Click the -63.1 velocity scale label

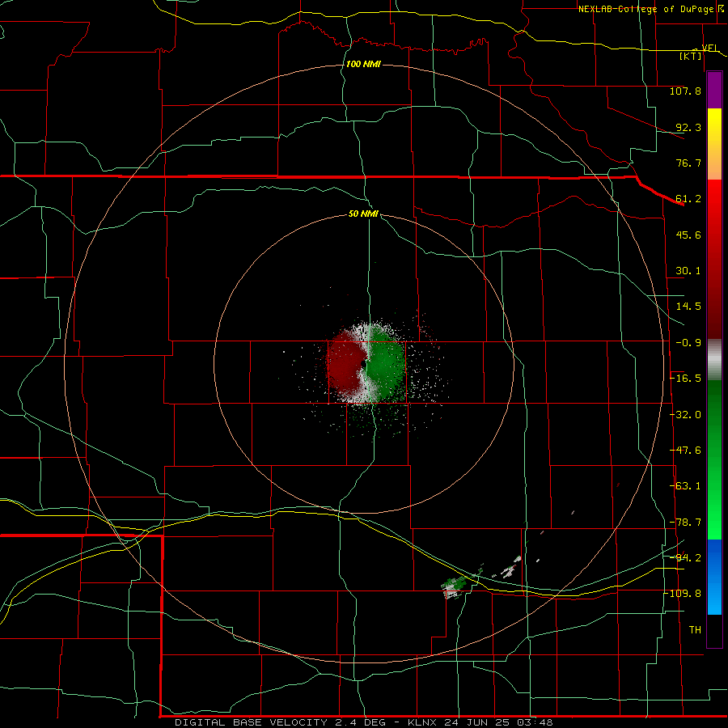tap(685, 486)
